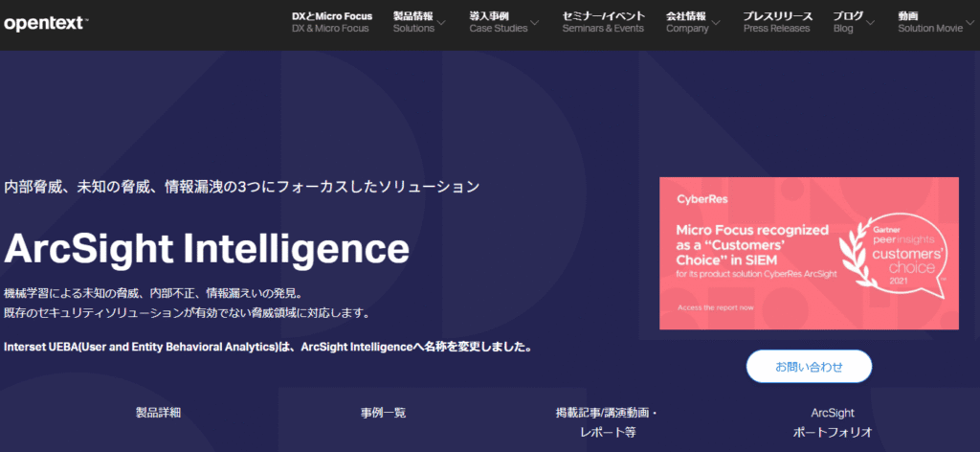Image resolution: width=980 pixels, height=452 pixels.
Task: Open the ブログ Blog menu
Action: tap(848, 22)
